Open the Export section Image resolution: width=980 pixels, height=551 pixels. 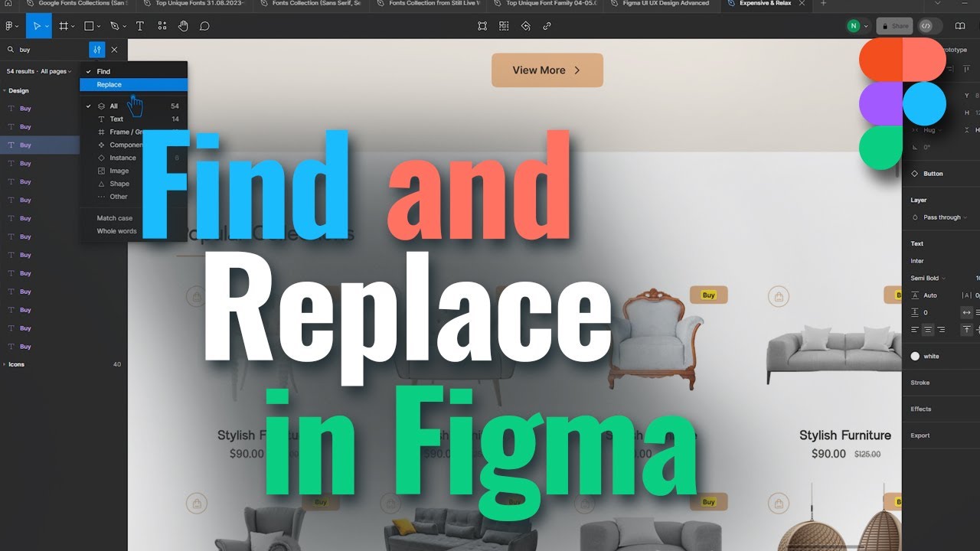pyautogui.click(x=920, y=435)
